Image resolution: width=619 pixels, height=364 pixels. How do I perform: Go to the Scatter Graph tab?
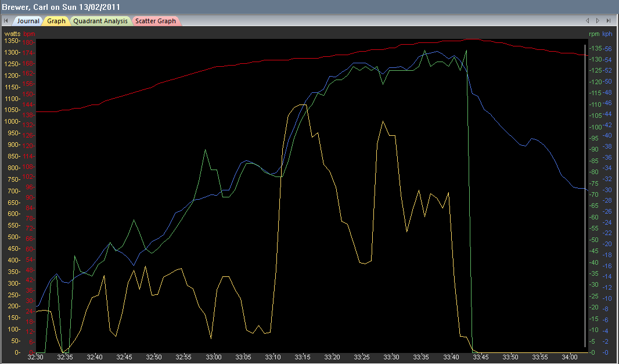(x=156, y=21)
